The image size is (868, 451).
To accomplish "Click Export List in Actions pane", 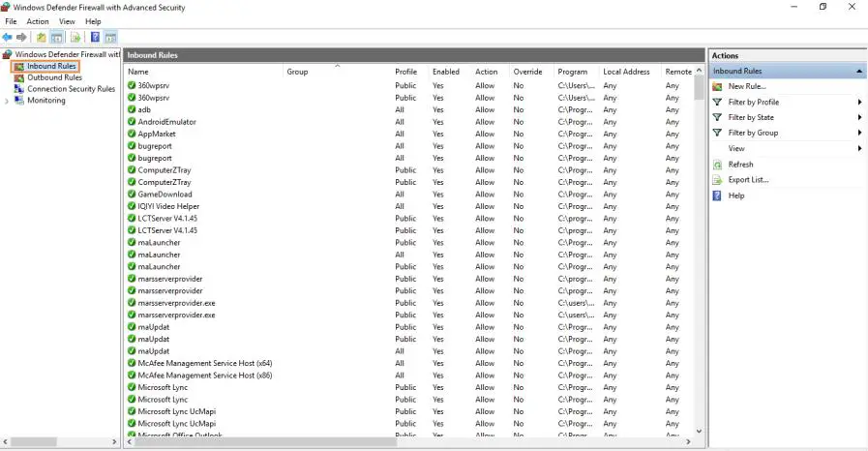I will click(748, 180).
